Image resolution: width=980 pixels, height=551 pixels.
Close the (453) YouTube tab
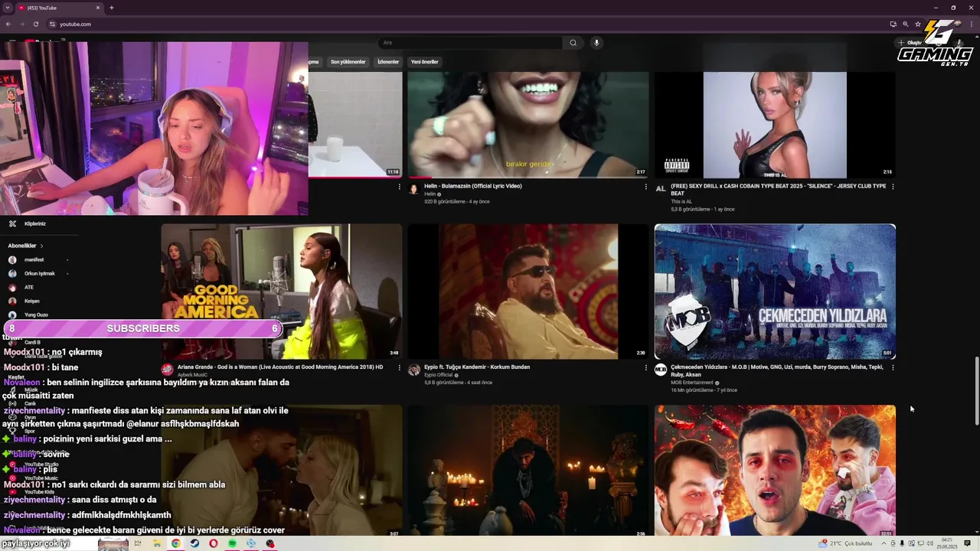click(x=98, y=8)
